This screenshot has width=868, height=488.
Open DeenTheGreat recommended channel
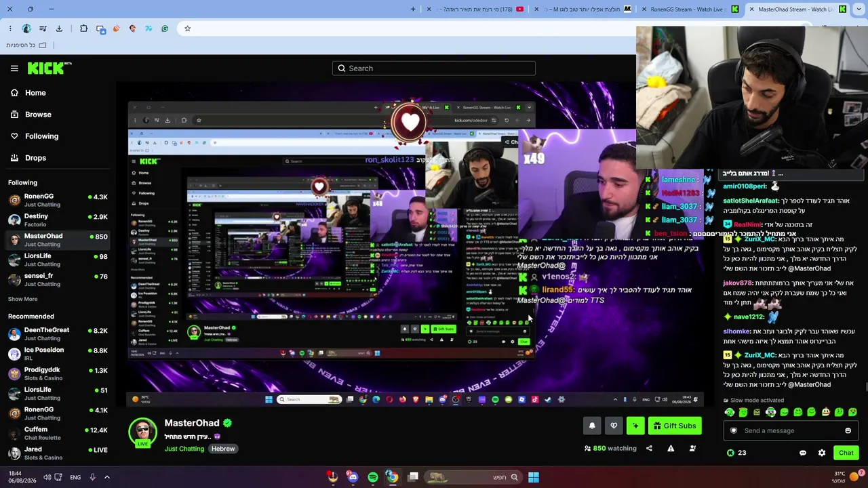[58, 333]
